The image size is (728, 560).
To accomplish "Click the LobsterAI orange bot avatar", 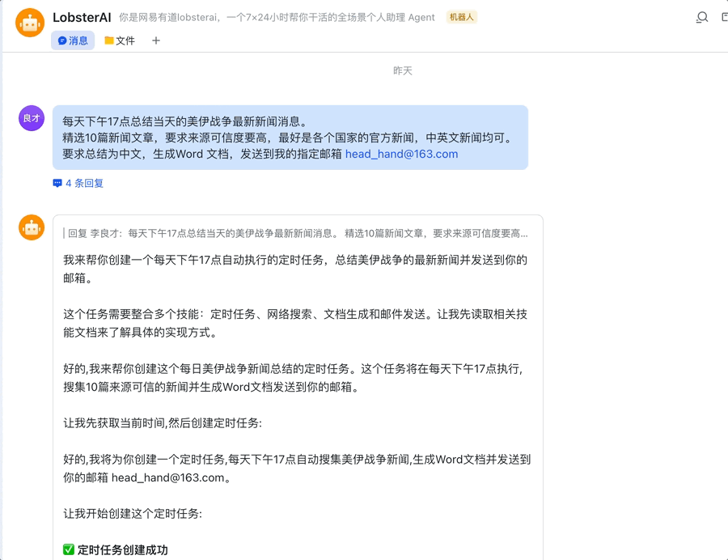I will 30,22.
